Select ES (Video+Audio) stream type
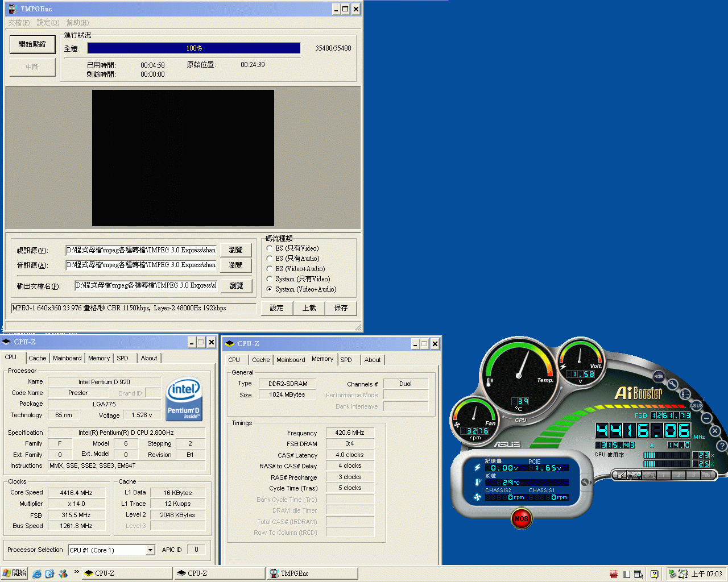The height and width of the screenshot is (582, 728). [295, 269]
